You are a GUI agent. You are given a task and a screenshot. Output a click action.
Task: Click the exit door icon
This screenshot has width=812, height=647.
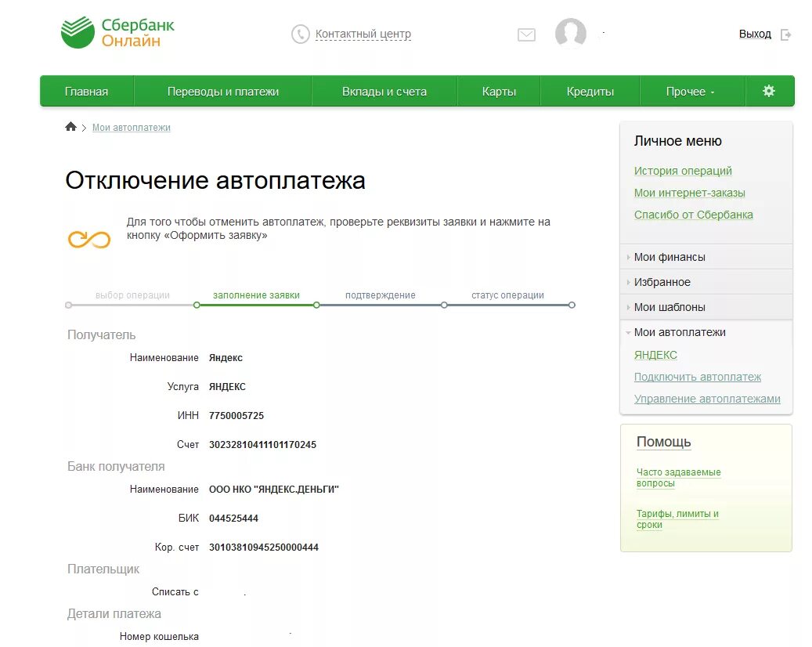pyautogui.click(x=785, y=34)
